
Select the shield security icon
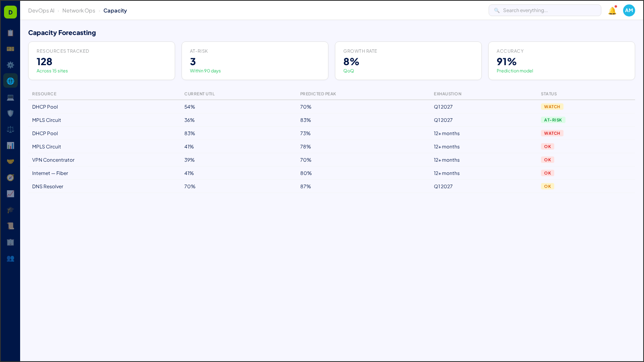[10, 113]
